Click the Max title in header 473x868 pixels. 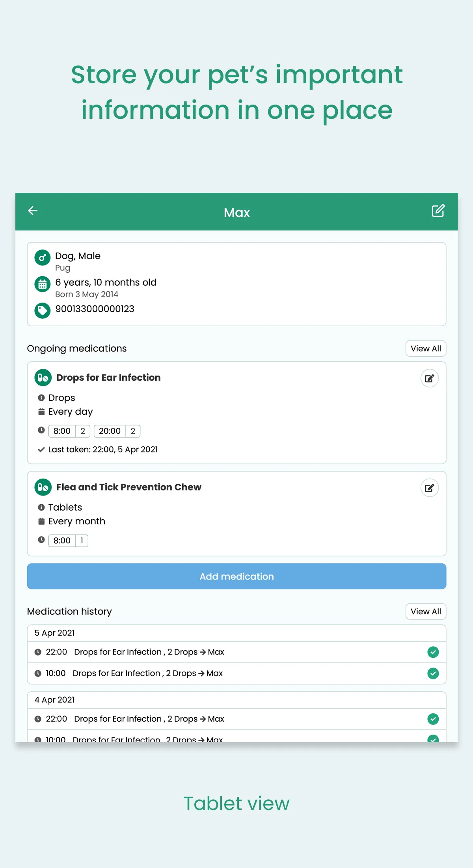tap(237, 213)
